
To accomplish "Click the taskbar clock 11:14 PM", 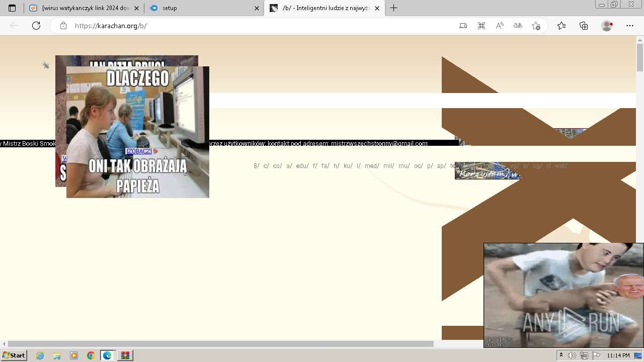I will tap(618, 355).
